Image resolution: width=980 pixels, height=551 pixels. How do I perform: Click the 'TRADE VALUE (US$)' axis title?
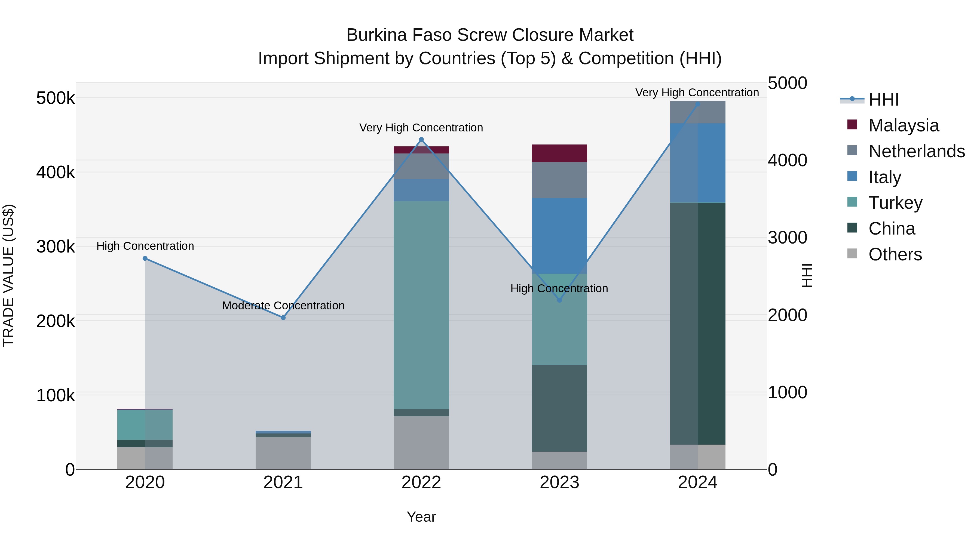click(8, 275)
